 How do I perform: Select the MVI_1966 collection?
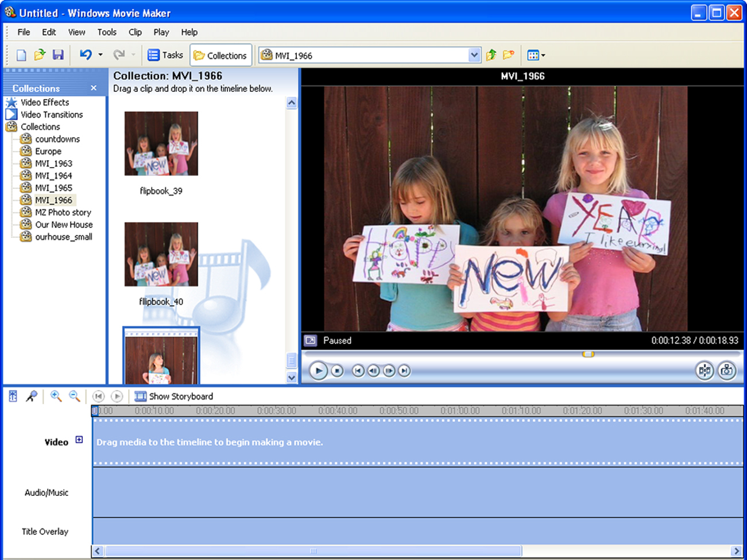(53, 200)
